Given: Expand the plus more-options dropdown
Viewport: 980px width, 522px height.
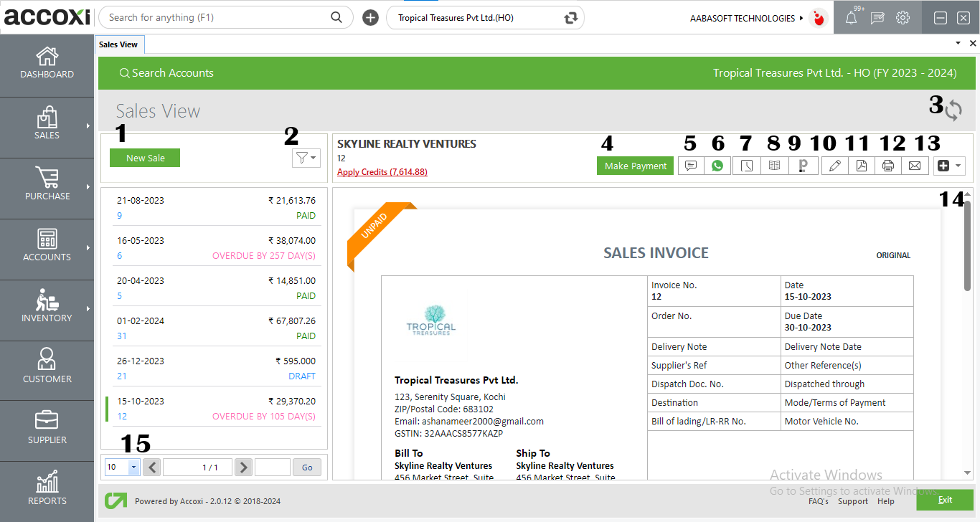Looking at the screenshot, I should coord(950,166).
